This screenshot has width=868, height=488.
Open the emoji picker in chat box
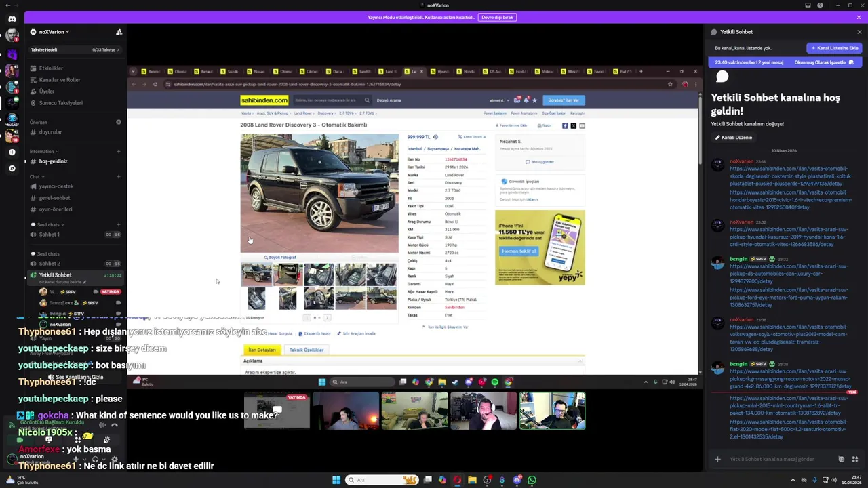pos(842,460)
